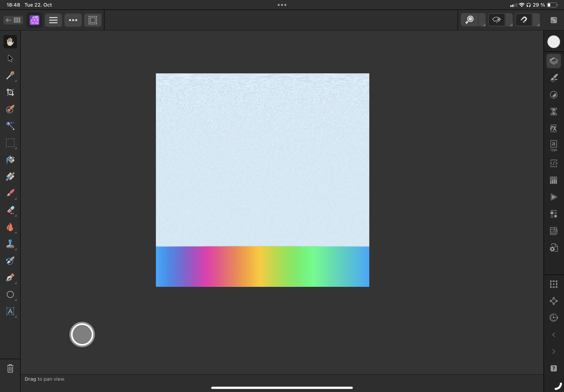This screenshot has width=564, height=392.
Task: Open the Macros play panel
Action: point(554,197)
